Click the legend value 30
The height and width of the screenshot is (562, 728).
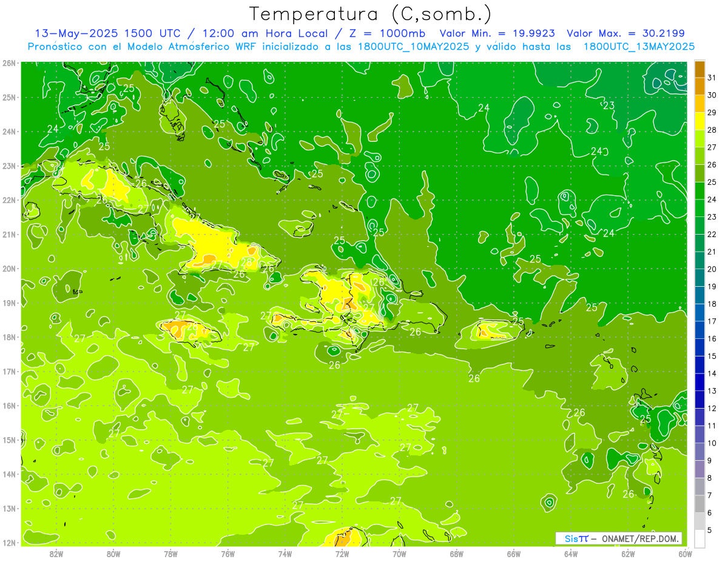pos(712,95)
